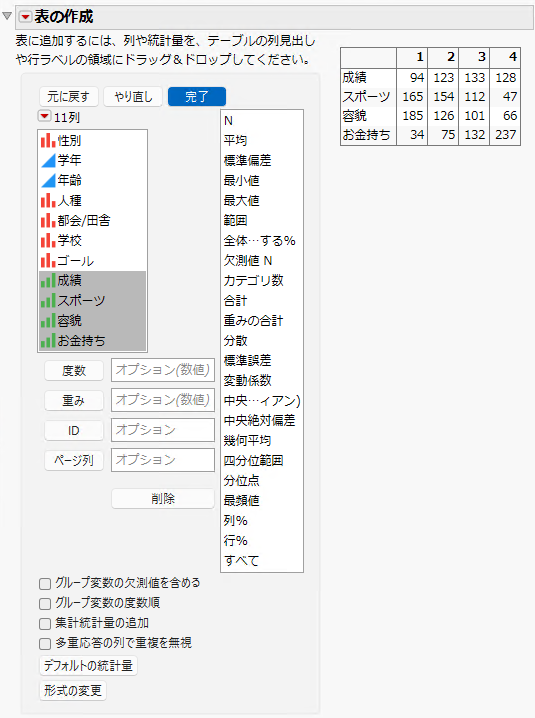
Task: Enable グループ変数の度数順 checkbox
Action: click(45, 604)
